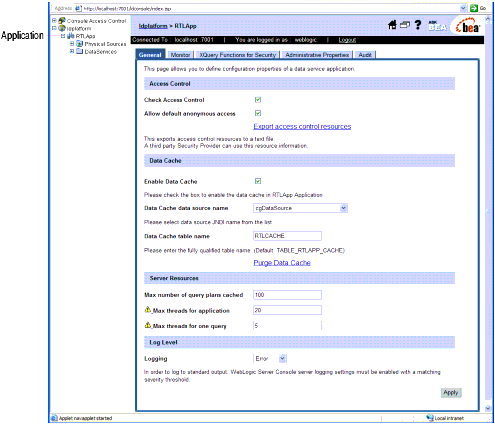Screen dimensions: 495x424
Task: Open XQuery Functions for Security tab
Action: (238, 55)
